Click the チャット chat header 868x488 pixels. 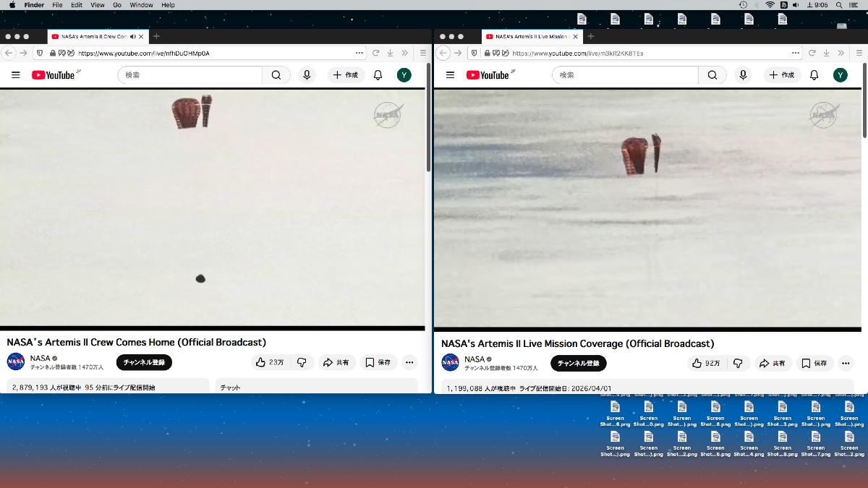(x=230, y=388)
